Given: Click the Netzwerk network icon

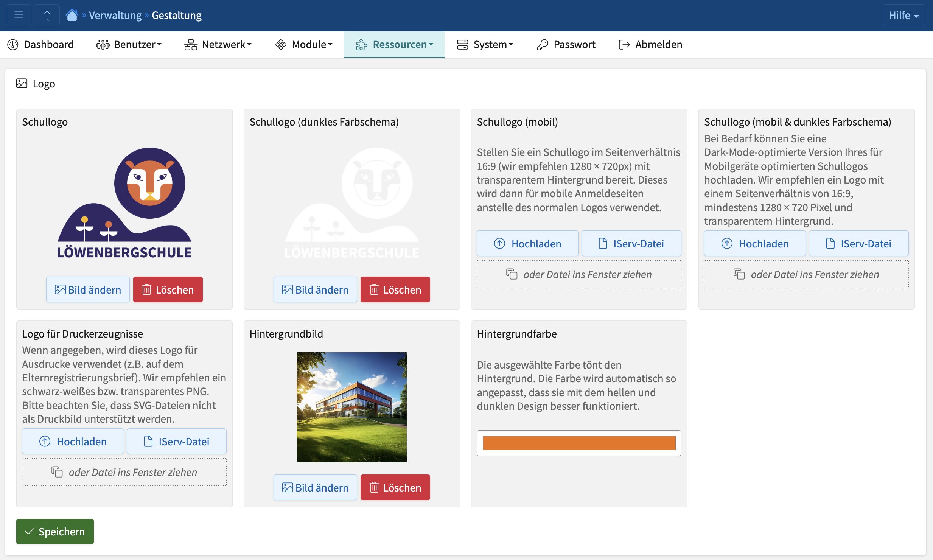Looking at the screenshot, I should [191, 45].
